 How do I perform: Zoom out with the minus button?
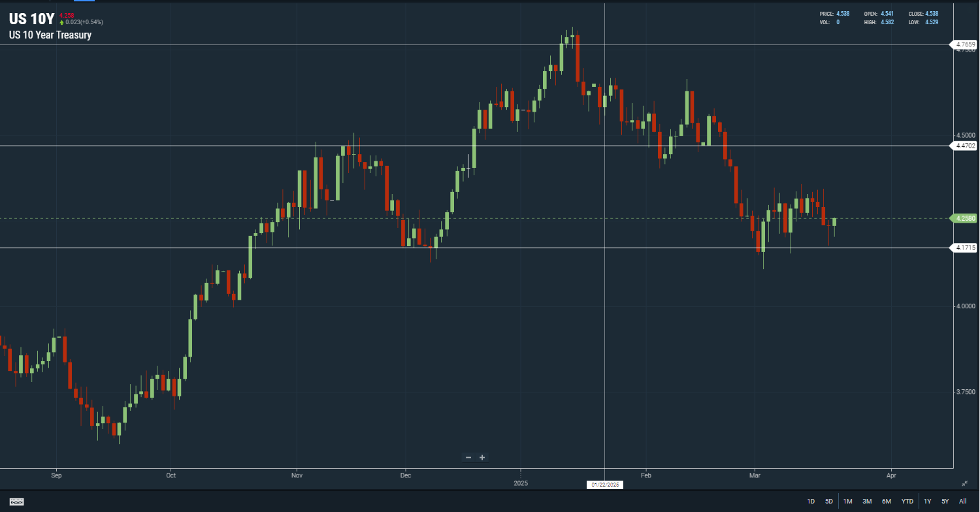tap(468, 458)
